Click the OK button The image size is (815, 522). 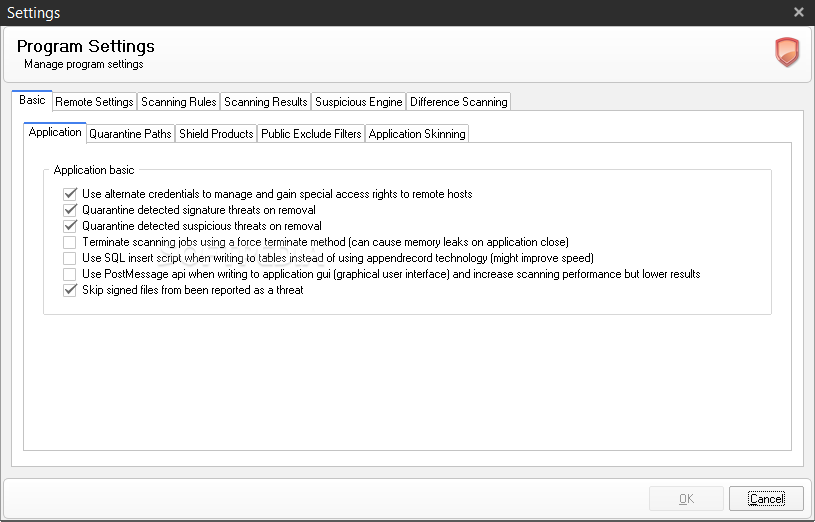tap(686, 498)
